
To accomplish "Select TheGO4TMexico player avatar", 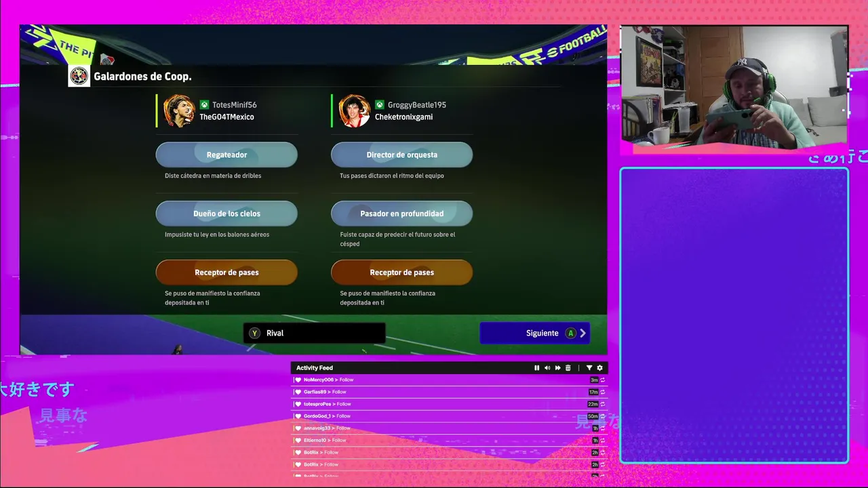I will click(178, 110).
